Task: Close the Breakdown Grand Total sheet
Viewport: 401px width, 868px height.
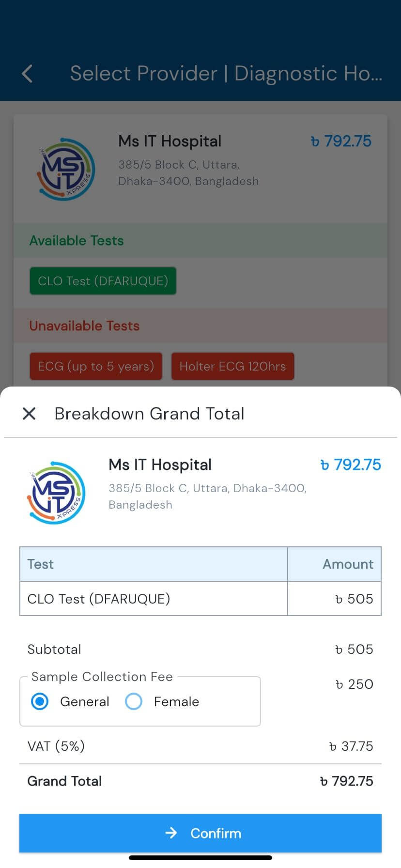Action: point(29,414)
